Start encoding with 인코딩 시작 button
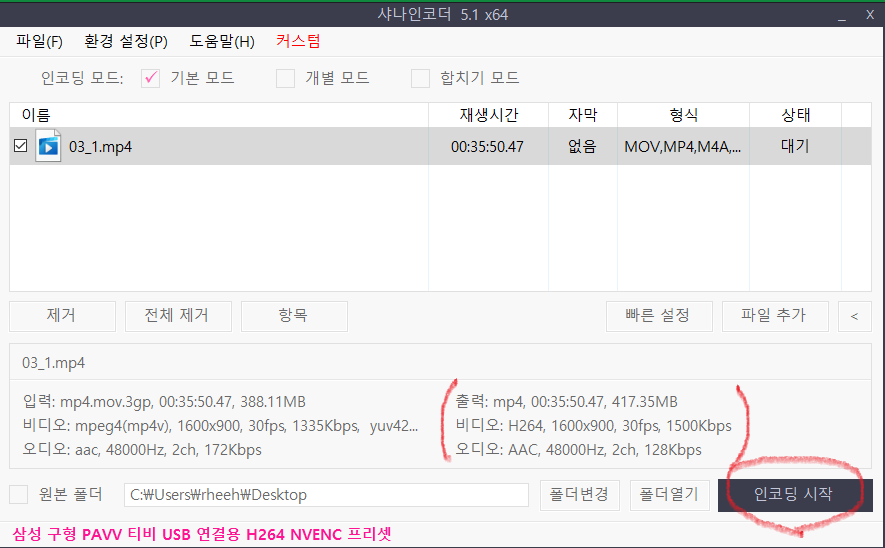 tap(794, 495)
